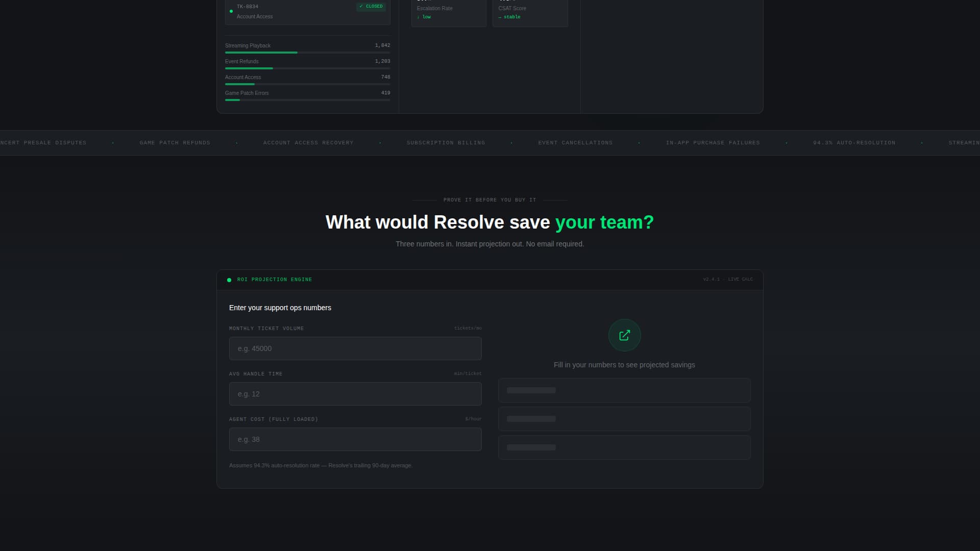Click the 'ROI PROJECTION ENGINE' header label
980x551 pixels.
tap(275, 280)
